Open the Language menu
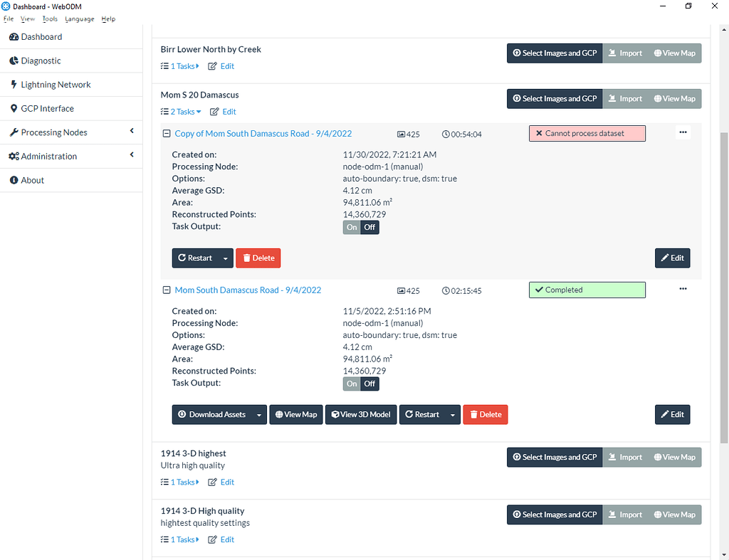Image resolution: width=729 pixels, height=560 pixels. pyautogui.click(x=79, y=19)
